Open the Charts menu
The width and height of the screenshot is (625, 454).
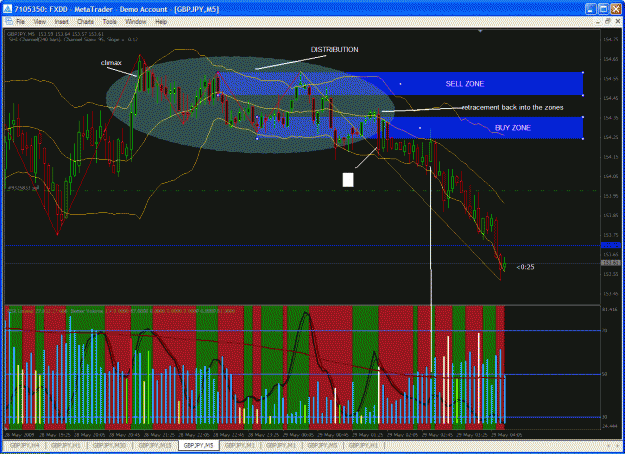tap(85, 22)
